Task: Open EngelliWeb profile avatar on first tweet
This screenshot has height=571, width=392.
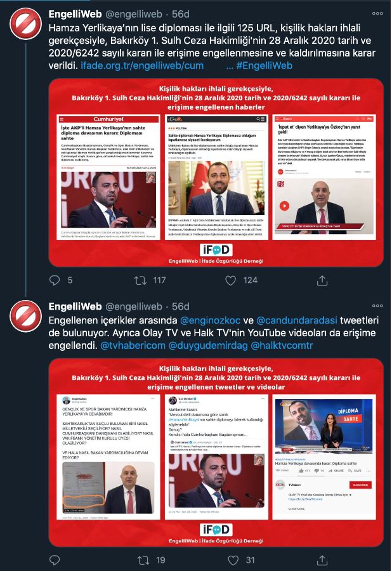Action: (x=26, y=23)
